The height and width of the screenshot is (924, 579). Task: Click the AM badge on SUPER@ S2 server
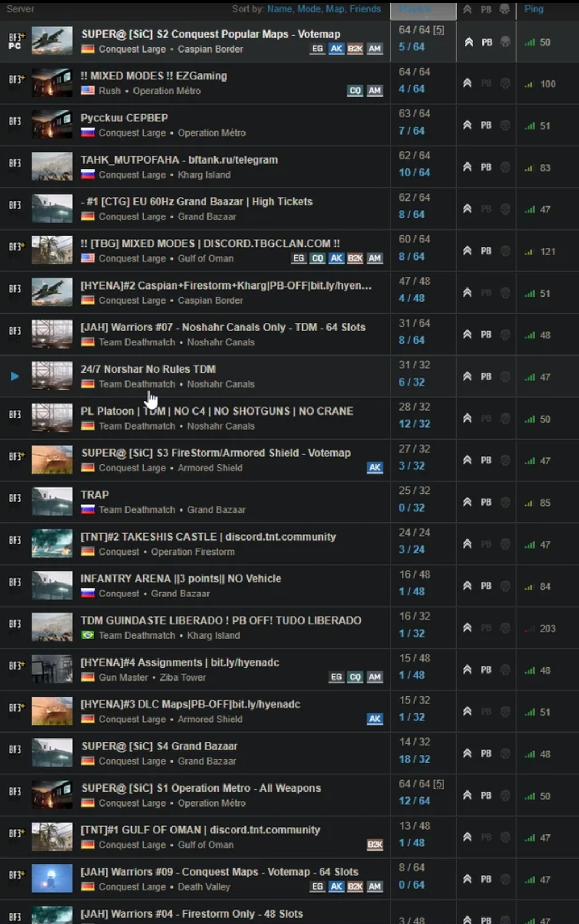[x=375, y=49]
